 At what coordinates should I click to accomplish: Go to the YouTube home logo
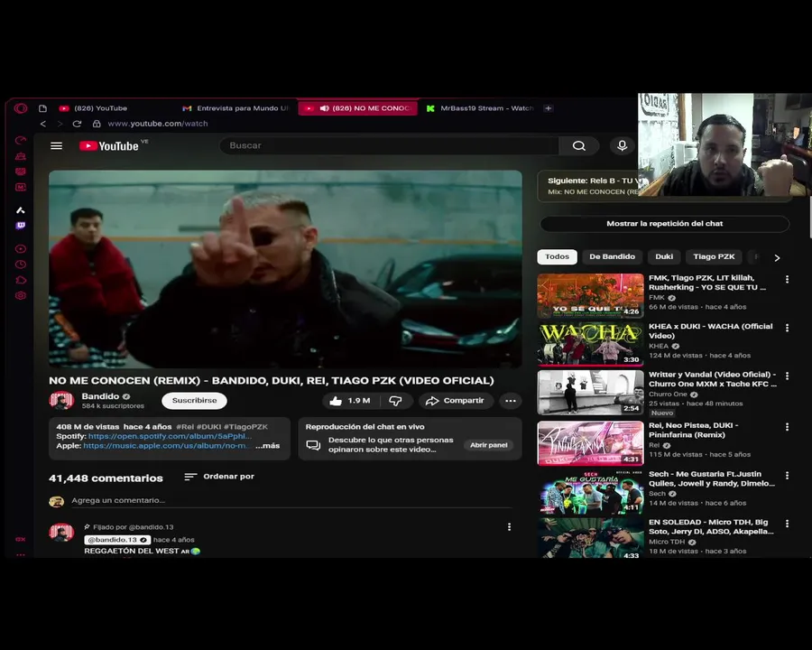click(110, 146)
